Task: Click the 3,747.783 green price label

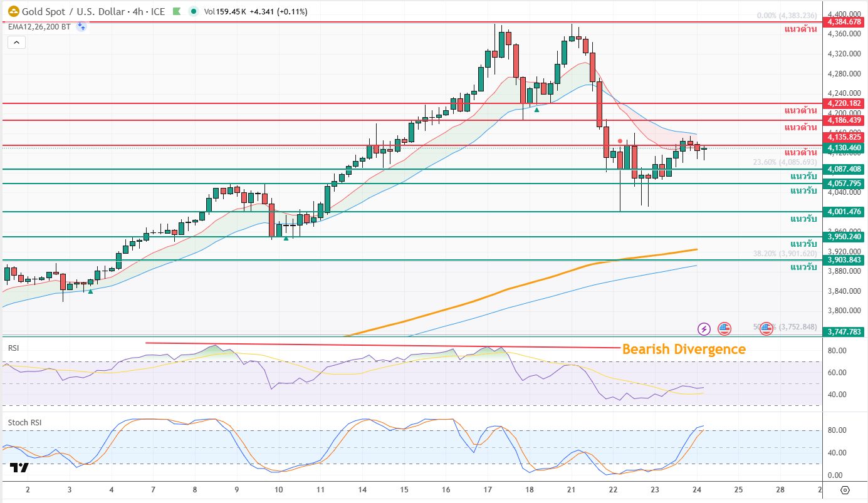Action: coord(845,332)
